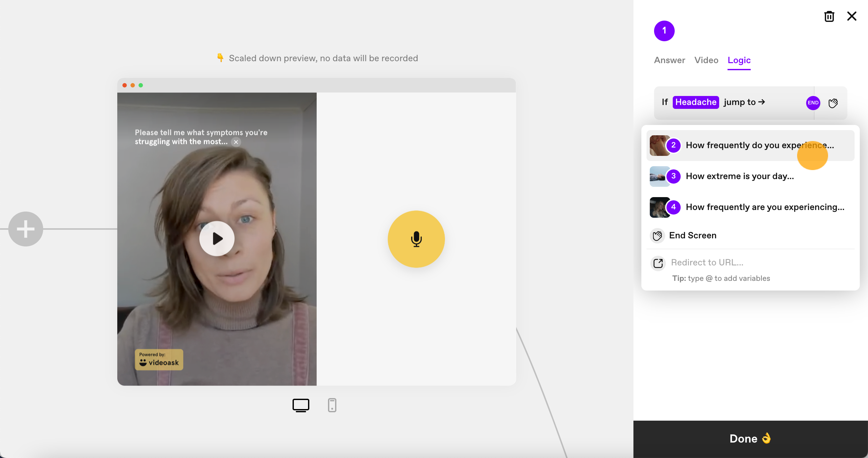This screenshot has width=868, height=458.
Task: Click the step 1 number badge
Action: pos(664,31)
